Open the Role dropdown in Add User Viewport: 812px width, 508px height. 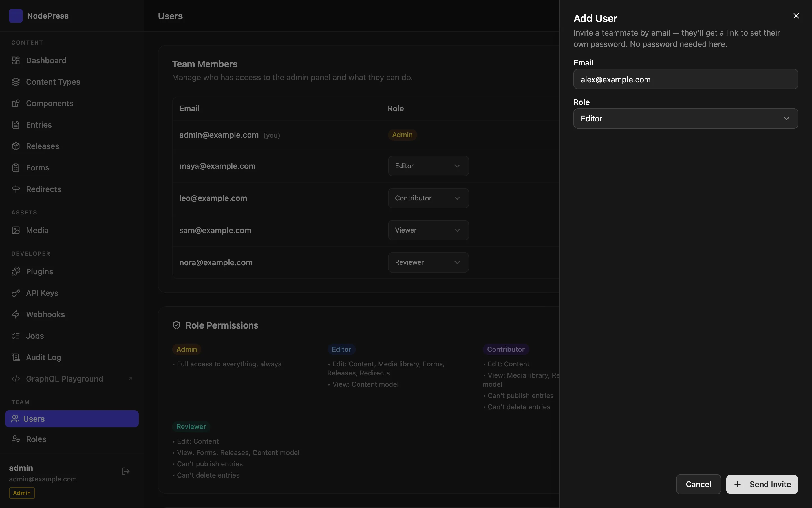[x=685, y=119]
